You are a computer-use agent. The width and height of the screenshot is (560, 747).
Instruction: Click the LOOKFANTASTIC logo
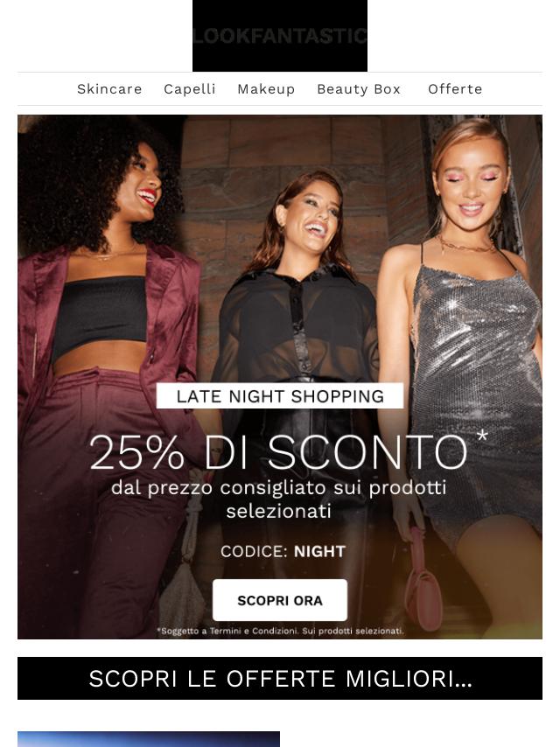pos(280,36)
